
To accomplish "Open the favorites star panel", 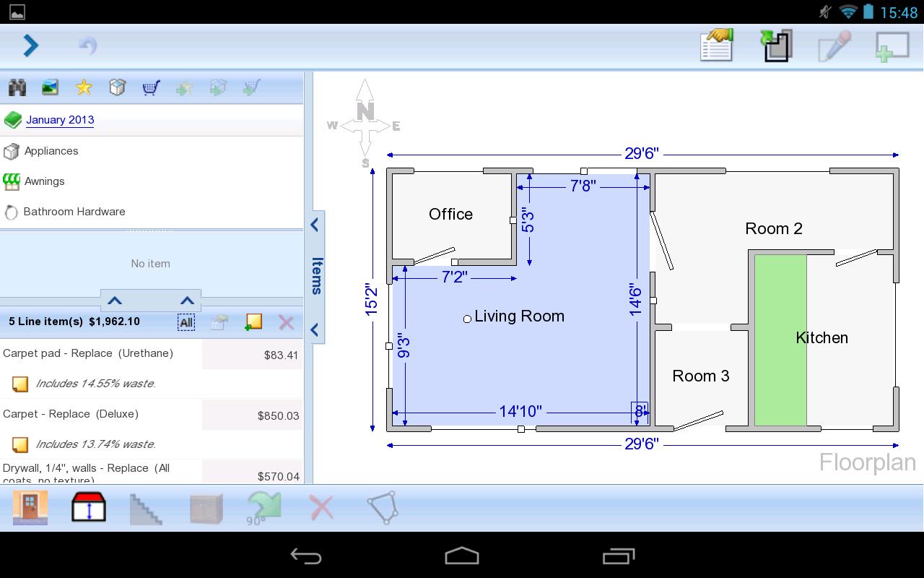I will (83, 87).
